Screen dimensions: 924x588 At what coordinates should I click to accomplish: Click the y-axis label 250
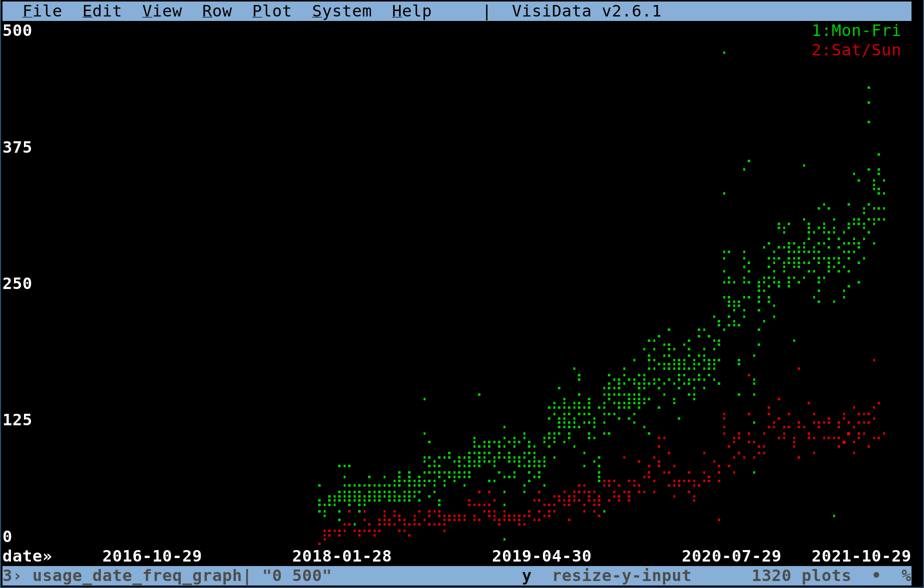click(x=17, y=284)
